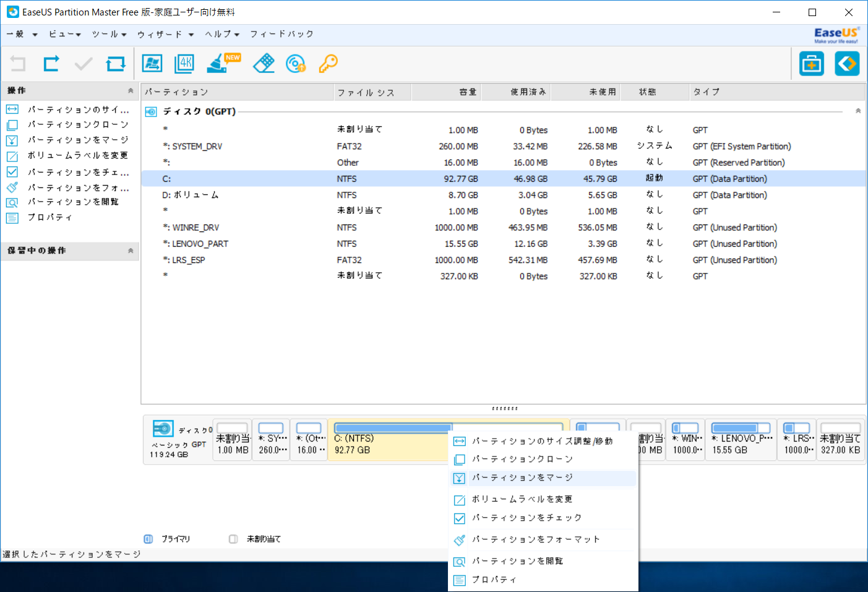Select the data wipe eraser tool
This screenshot has width=868, height=592.
coord(264,63)
